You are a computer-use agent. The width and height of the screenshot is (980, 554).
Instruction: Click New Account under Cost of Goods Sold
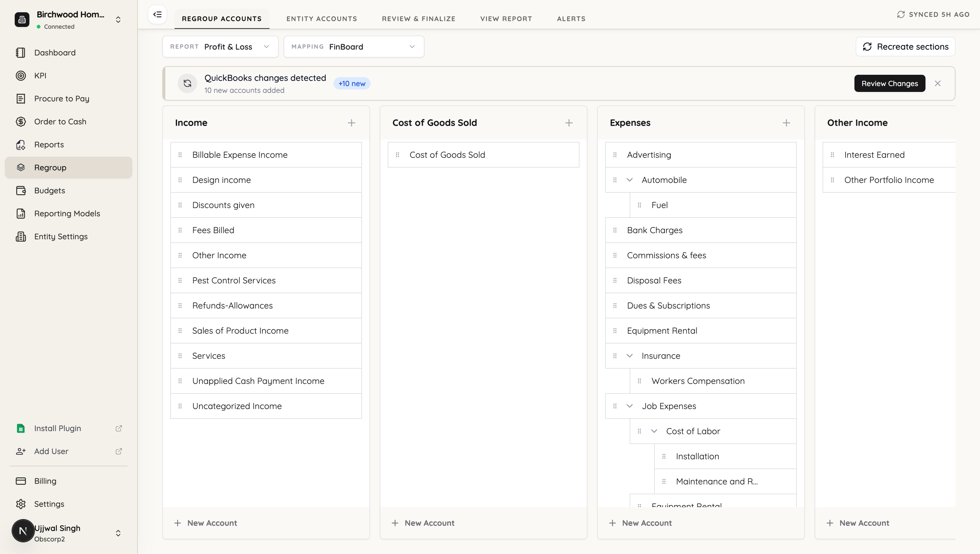pyautogui.click(x=423, y=523)
